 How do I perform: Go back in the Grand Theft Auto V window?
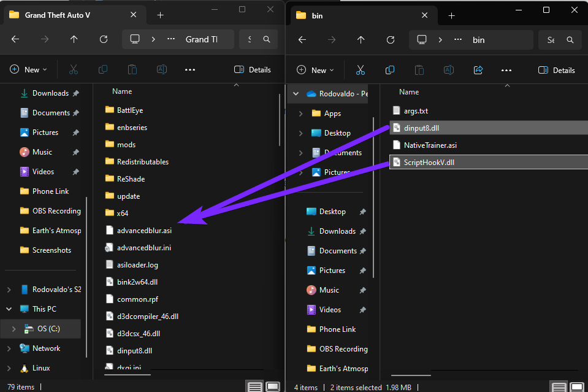[x=15, y=39]
